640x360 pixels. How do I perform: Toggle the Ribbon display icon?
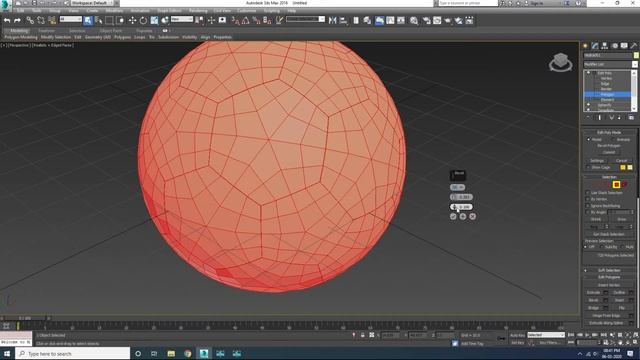(x=380, y=20)
